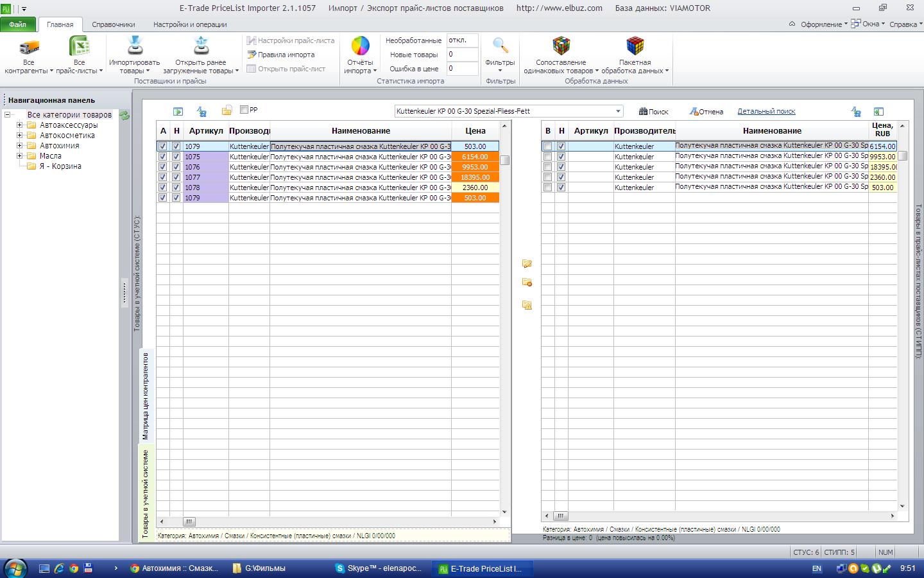This screenshot has height=578, width=924.
Task: Click the Новые товары statistics field
Action: point(463,55)
